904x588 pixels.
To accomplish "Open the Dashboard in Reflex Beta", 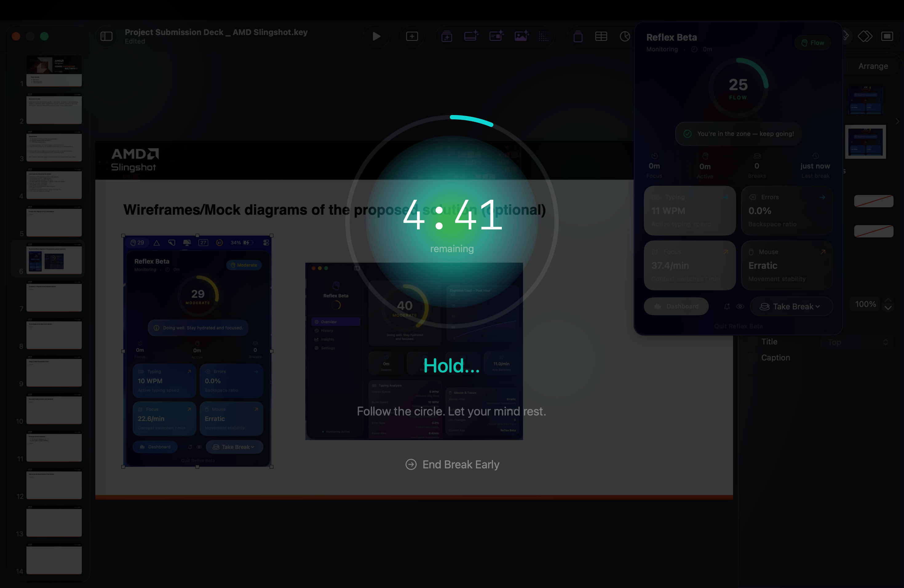I will pyautogui.click(x=676, y=307).
